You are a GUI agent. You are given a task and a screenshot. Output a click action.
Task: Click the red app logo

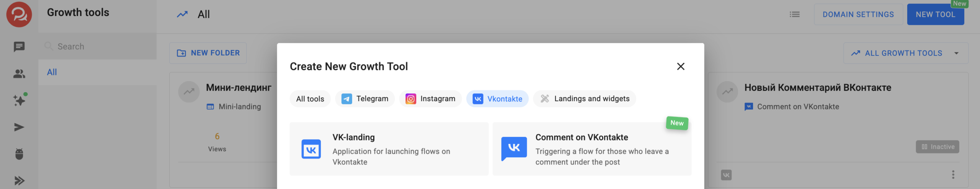click(19, 15)
